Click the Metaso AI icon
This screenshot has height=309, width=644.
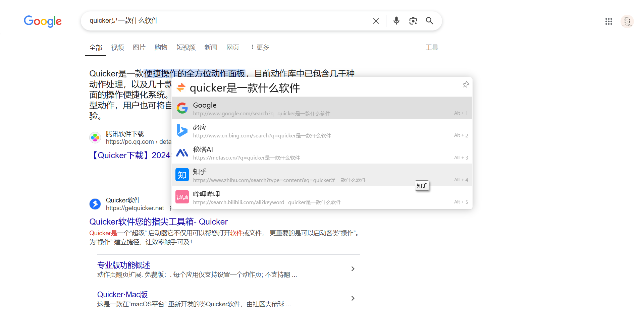[182, 153]
